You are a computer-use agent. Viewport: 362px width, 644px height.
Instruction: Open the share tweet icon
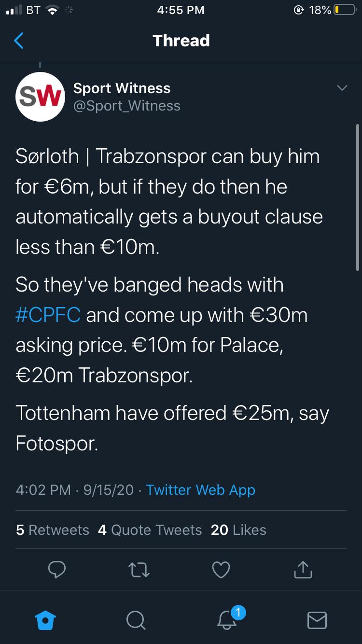303,570
